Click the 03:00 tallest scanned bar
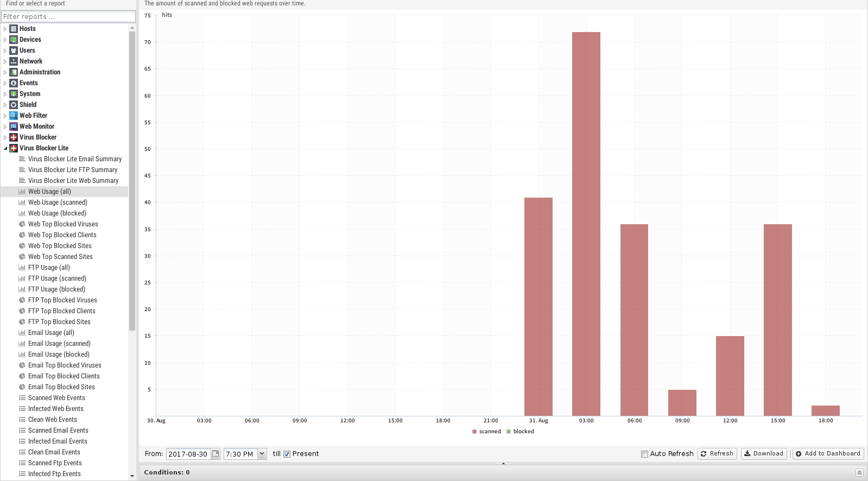 (586, 224)
